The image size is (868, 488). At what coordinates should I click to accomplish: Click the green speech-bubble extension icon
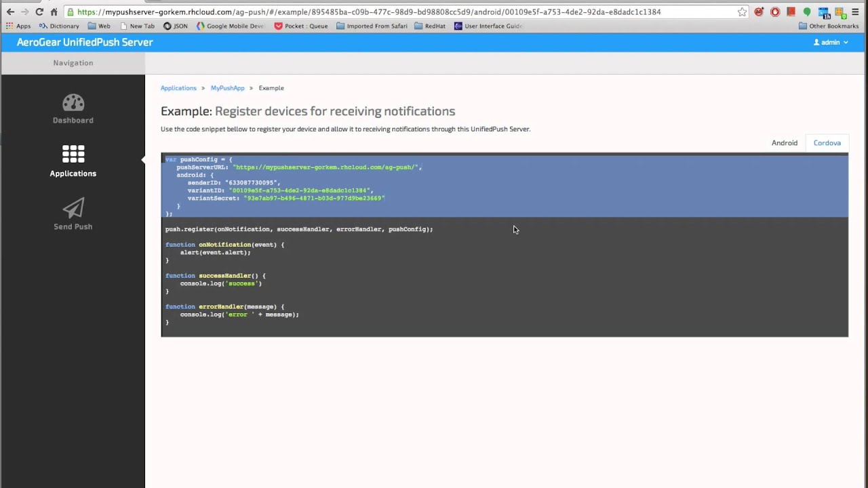807,12
